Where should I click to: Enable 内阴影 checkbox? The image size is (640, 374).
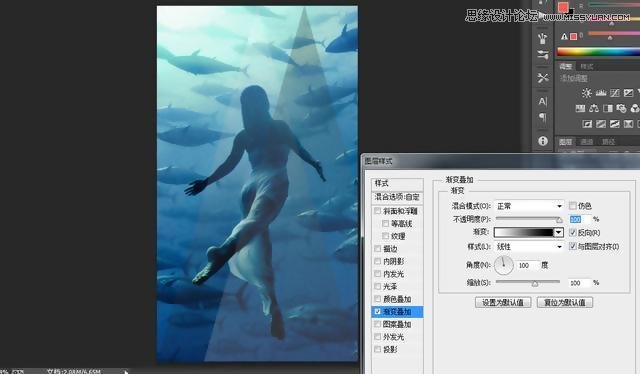coord(378,261)
